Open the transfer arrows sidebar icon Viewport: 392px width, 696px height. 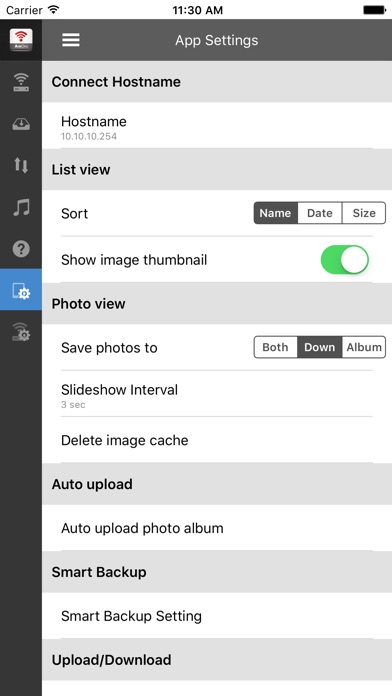(x=21, y=165)
